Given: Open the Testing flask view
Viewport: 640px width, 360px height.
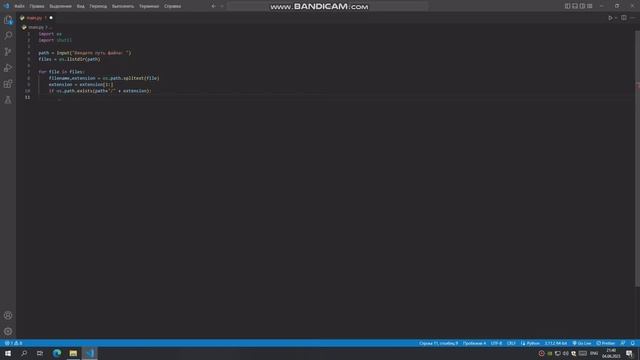Looking at the screenshot, I should point(8,100).
